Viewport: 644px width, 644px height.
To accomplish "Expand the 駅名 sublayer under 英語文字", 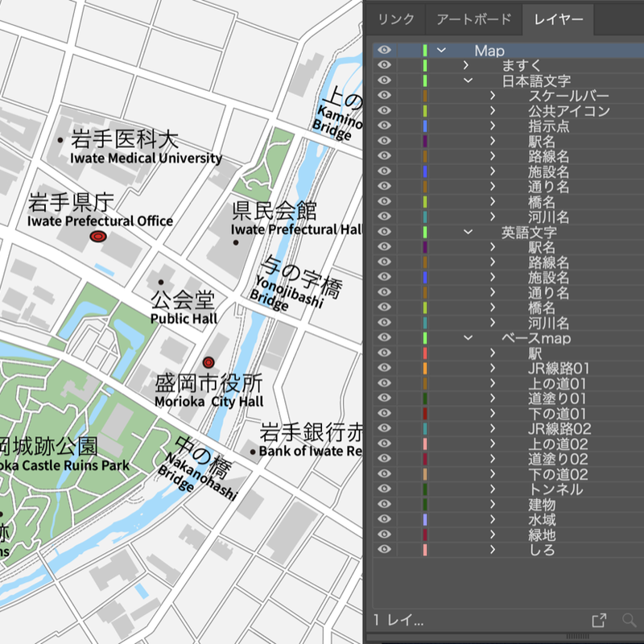I will [x=491, y=248].
